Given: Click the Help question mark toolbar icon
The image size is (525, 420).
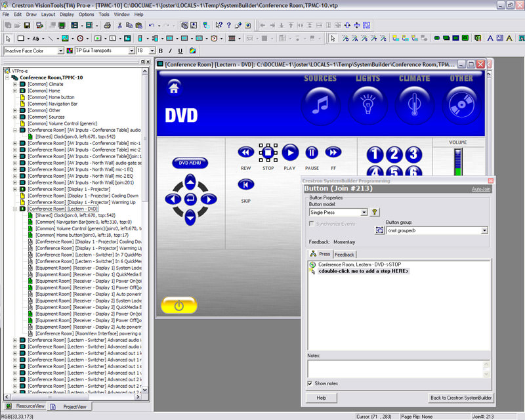Looking at the screenshot, I should (228, 25).
